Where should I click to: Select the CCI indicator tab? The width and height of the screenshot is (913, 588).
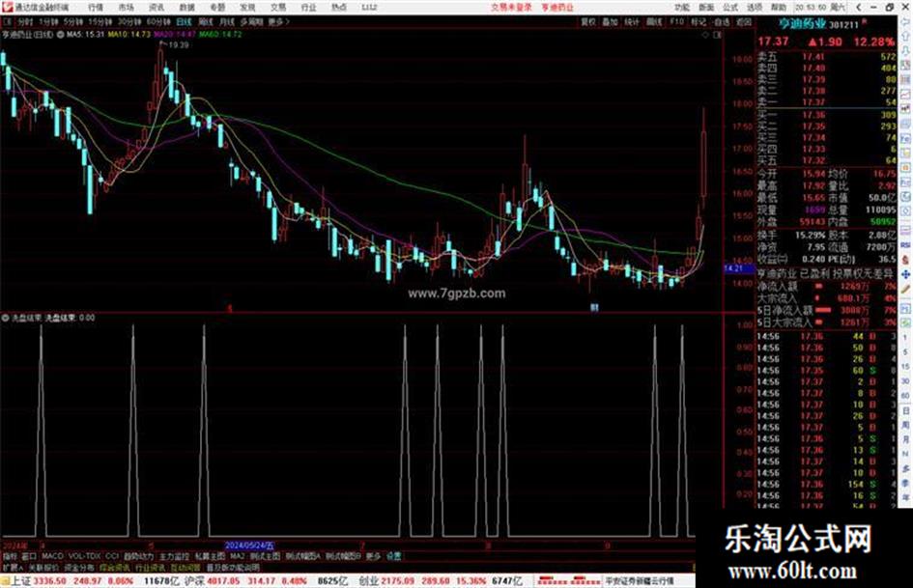(112, 556)
